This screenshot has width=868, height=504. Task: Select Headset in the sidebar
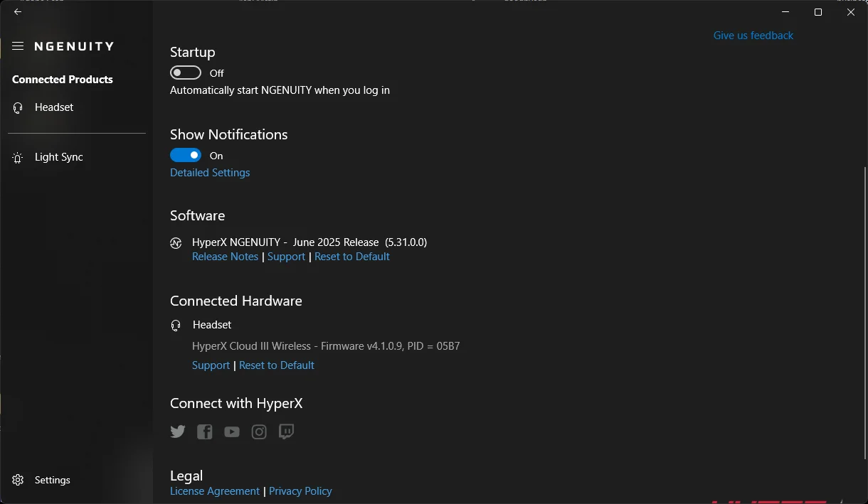click(x=54, y=107)
